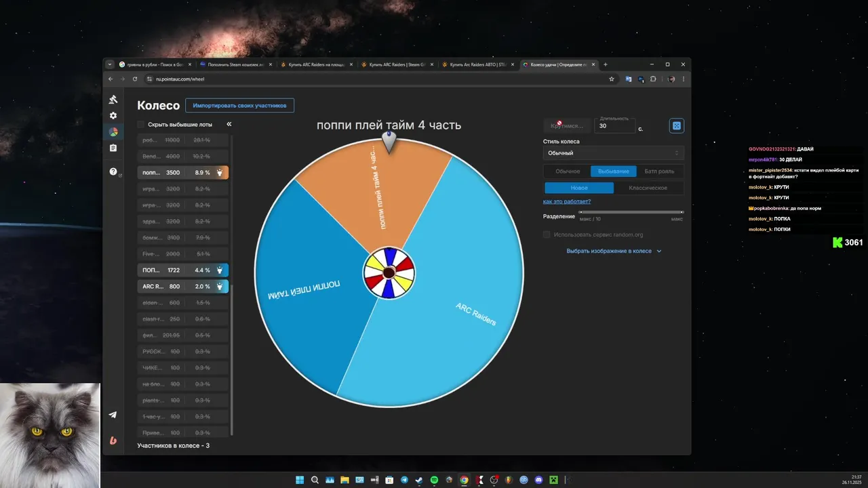
Task: Click 'Импортировать своих участников' button
Action: (x=239, y=106)
